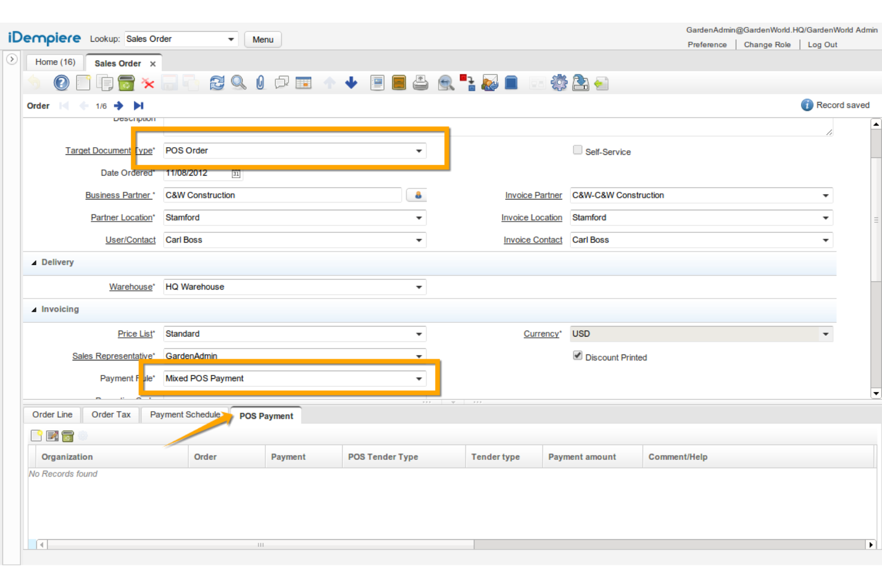Open the Partner Location dropdown

[419, 218]
